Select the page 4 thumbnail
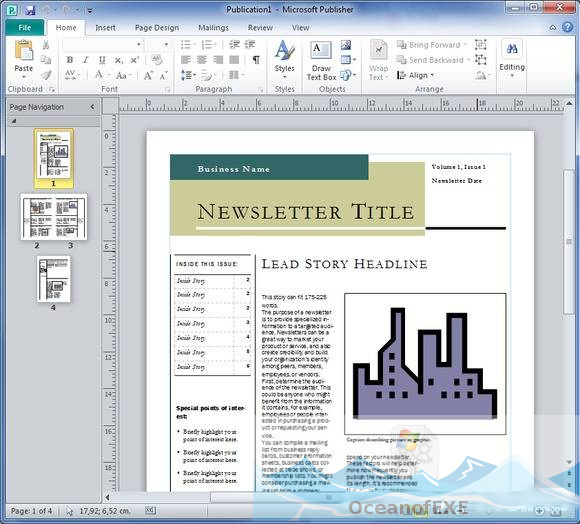 point(54,279)
